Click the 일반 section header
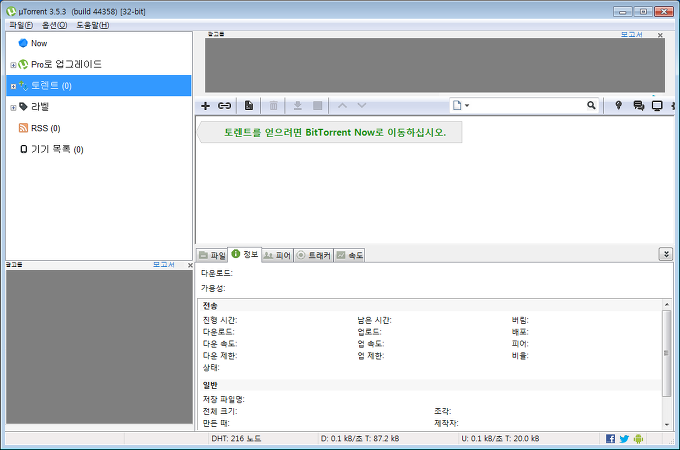The width and height of the screenshot is (680, 450). pos(210,385)
